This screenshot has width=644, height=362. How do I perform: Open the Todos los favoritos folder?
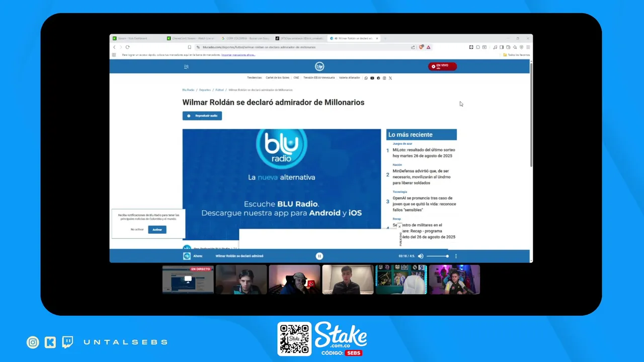click(x=517, y=55)
